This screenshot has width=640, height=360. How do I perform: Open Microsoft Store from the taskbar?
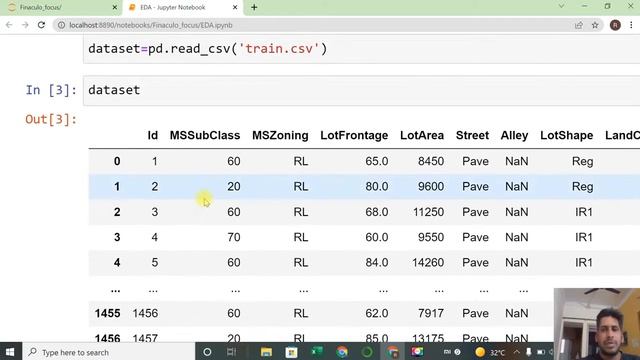point(291,352)
